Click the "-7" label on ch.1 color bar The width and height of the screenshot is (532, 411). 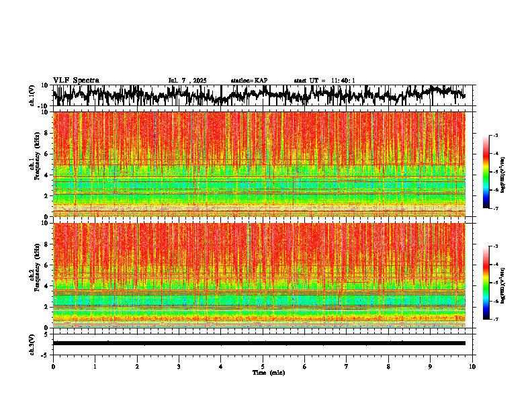(x=495, y=208)
